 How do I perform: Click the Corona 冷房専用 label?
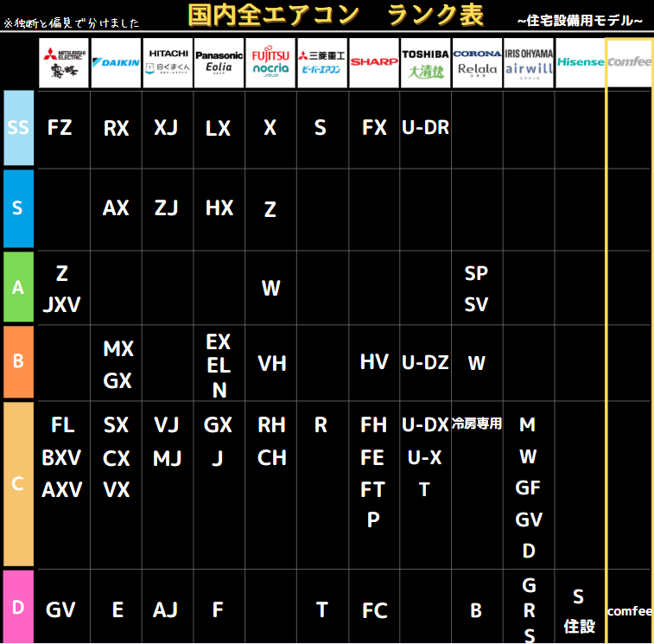pyautogui.click(x=477, y=424)
